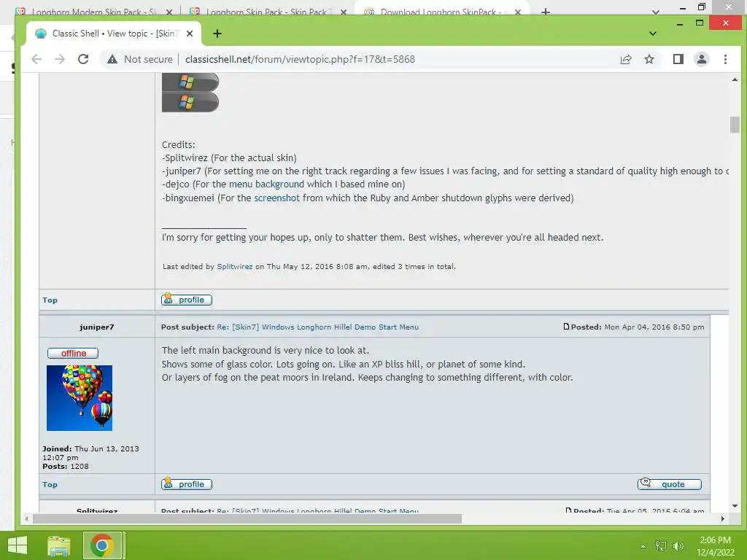Bookmark this page with the star icon

649,59
